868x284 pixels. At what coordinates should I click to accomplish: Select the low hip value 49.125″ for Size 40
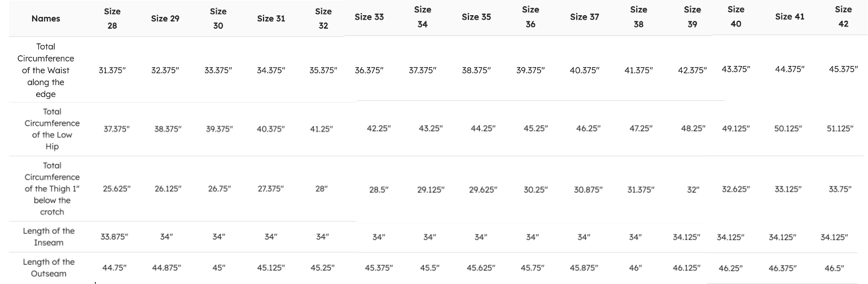tap(736, 128)
